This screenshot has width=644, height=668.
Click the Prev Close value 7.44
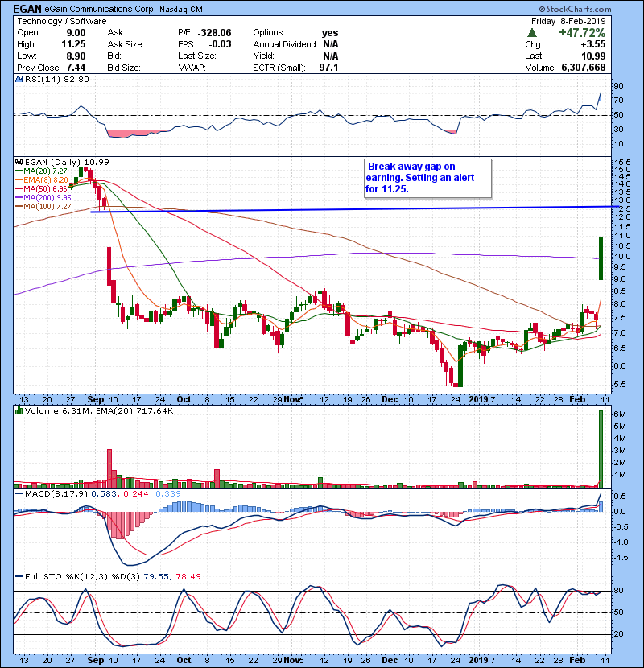(x=76, y=68)
